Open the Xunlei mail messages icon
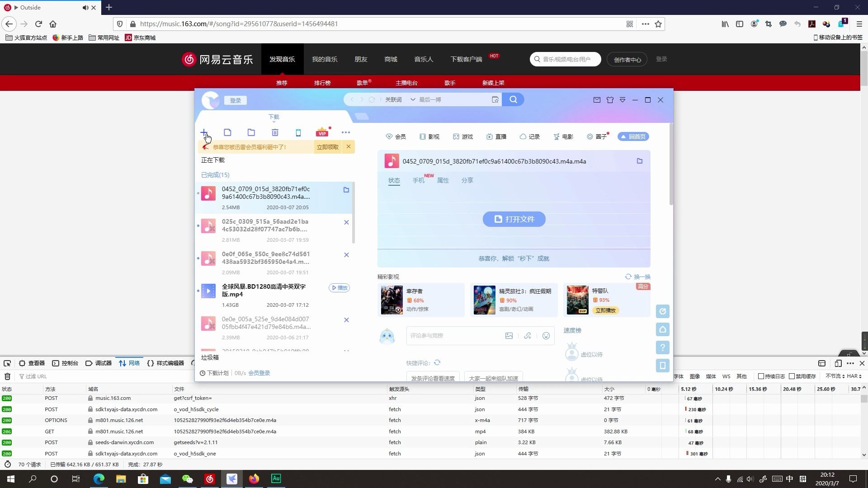 pyautogui.click(x=597, y=100)
